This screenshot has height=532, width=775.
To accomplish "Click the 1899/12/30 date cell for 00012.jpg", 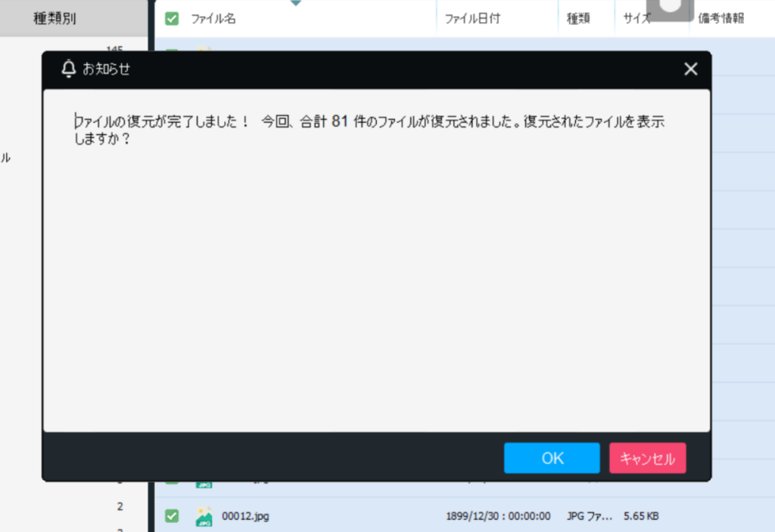I will (497, 516).
